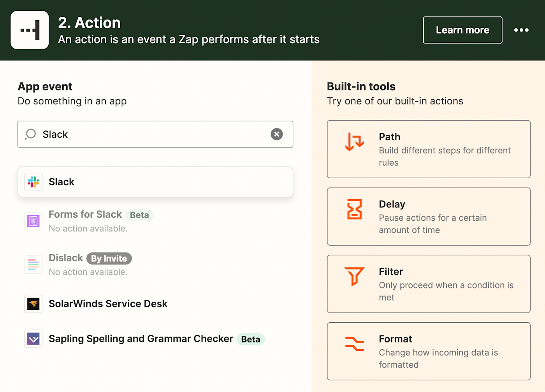545x392 pixels.
Task: Click the Action step icon in header
Action: coord(30,30)
